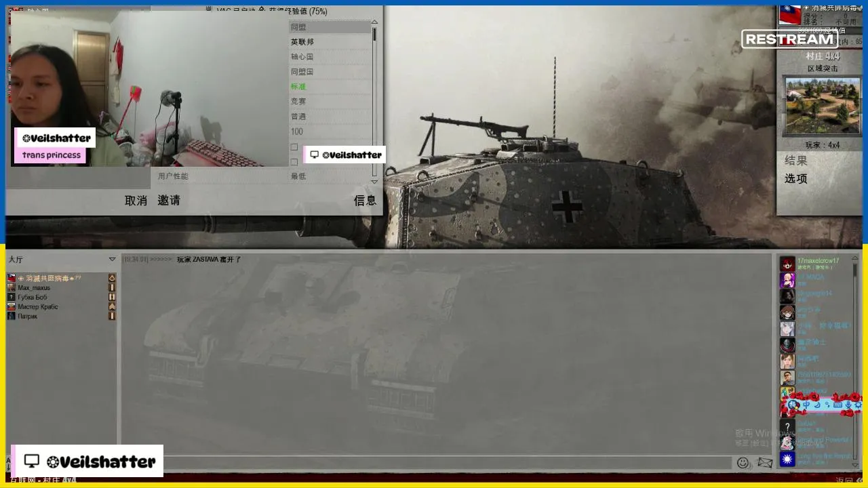The width and height of the screenshot is (868, 488).
Task: Click the 中 language icon in IME bar
Action: tap(807, 405)
